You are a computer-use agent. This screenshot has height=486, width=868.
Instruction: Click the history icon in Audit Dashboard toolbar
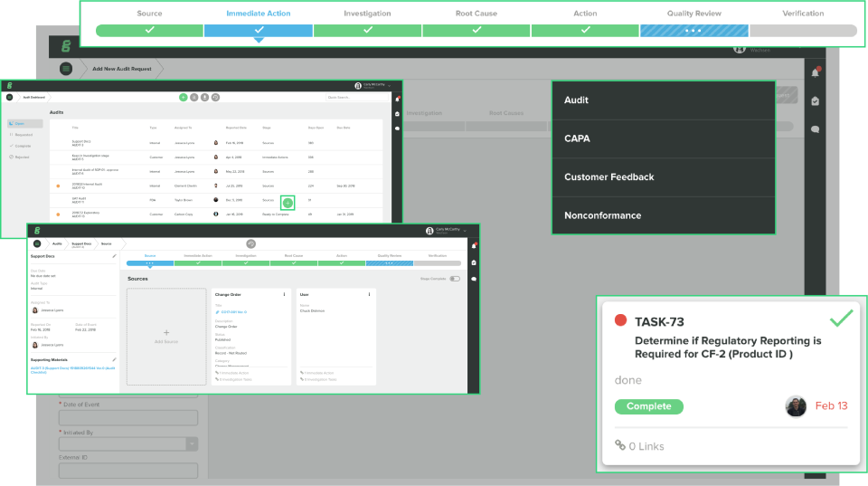tap(215, 98)
